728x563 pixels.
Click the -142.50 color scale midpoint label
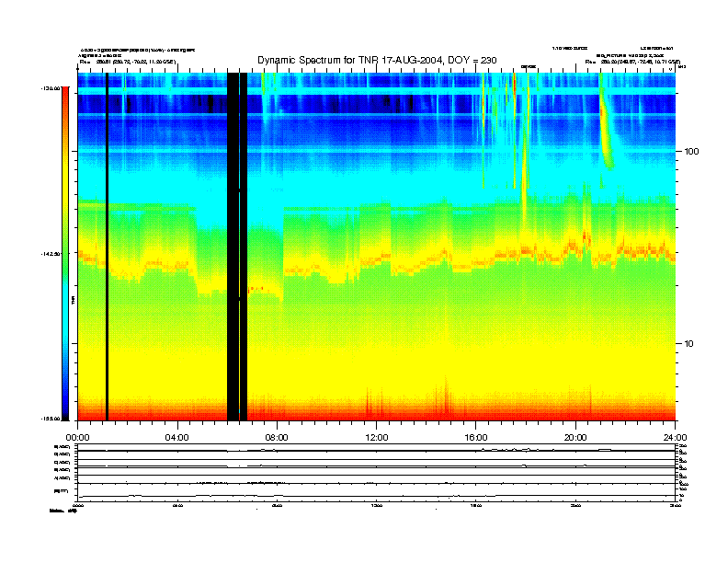click(x=51, y=254)
